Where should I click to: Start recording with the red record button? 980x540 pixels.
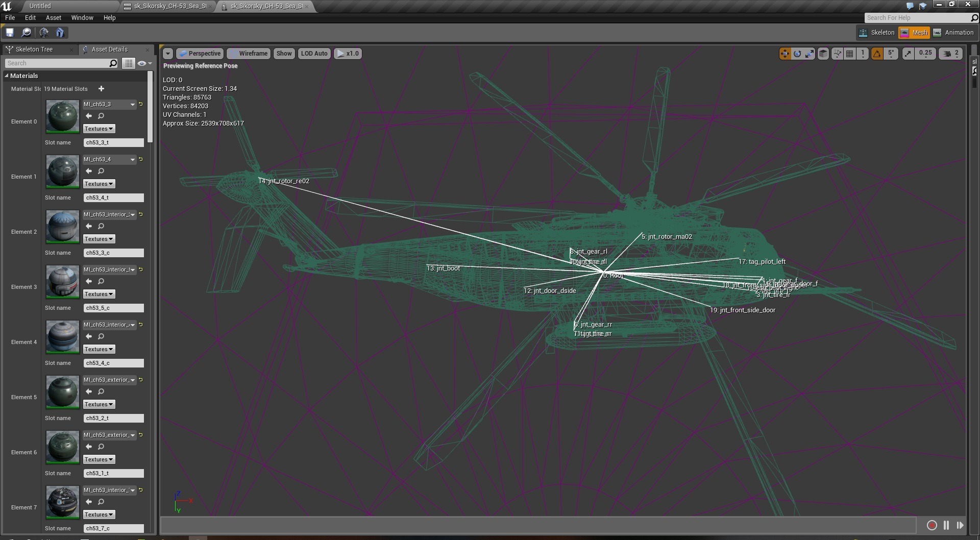(x=932, y=525)
